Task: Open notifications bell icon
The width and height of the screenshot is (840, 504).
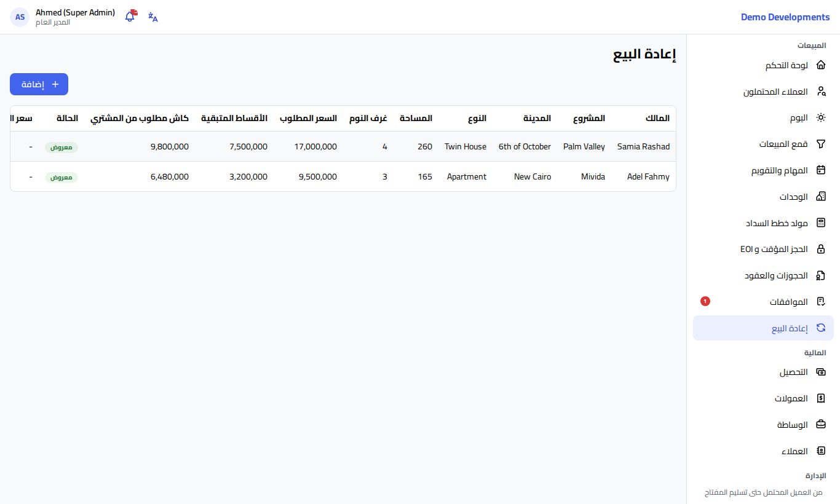Action: pos(130,17)
